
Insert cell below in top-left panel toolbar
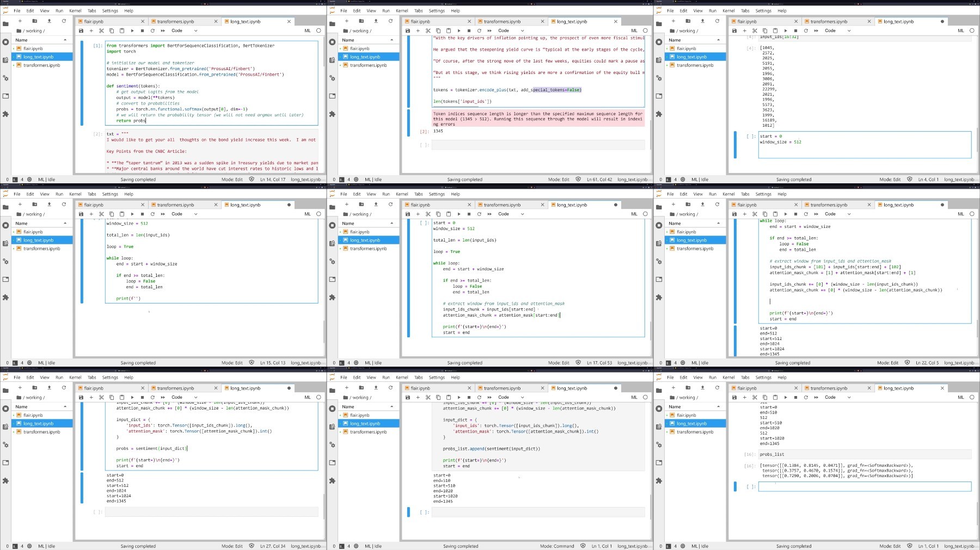91,30
